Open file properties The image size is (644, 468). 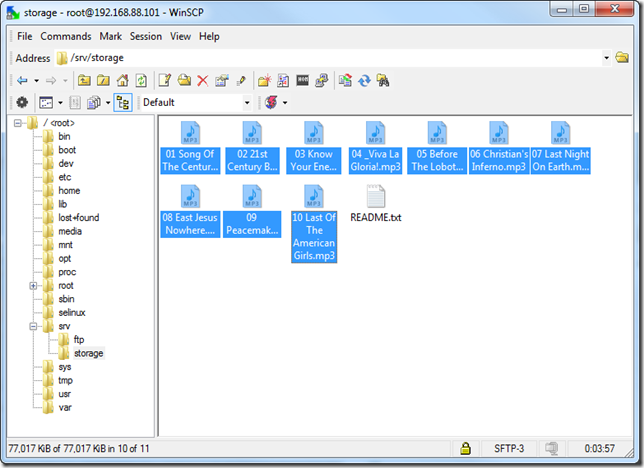point(222,81)
